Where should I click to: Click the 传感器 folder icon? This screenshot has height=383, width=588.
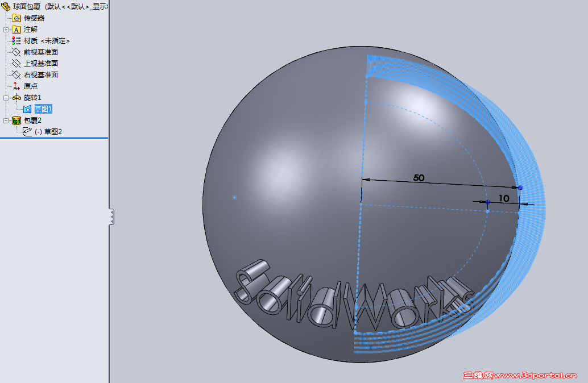[16, 18]
